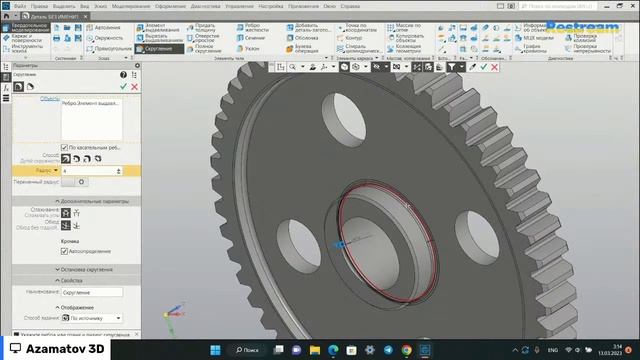Open dropdown arrow next to filter funnel
Screen dimensions: 640x360
[x=462, y=67]
